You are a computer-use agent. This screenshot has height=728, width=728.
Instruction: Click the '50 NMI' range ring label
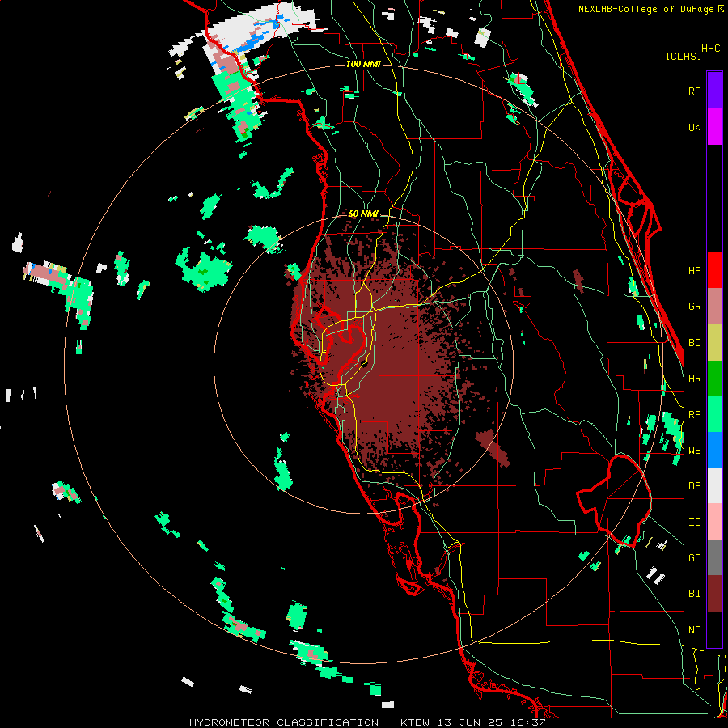click(363, 214)
